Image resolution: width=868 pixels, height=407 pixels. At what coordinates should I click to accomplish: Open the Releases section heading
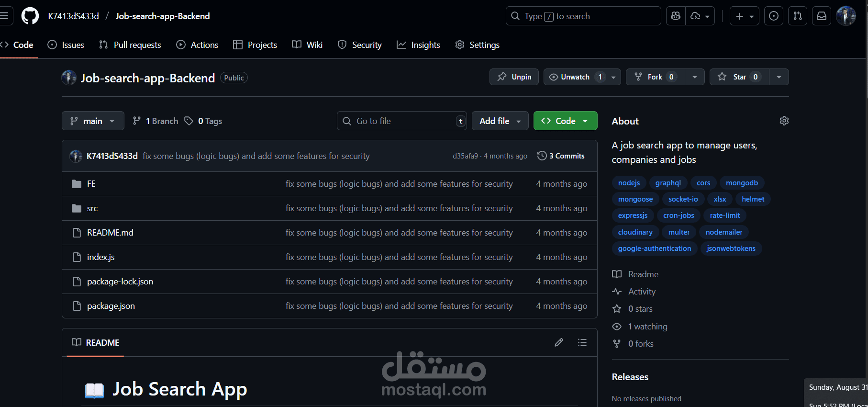630,377
